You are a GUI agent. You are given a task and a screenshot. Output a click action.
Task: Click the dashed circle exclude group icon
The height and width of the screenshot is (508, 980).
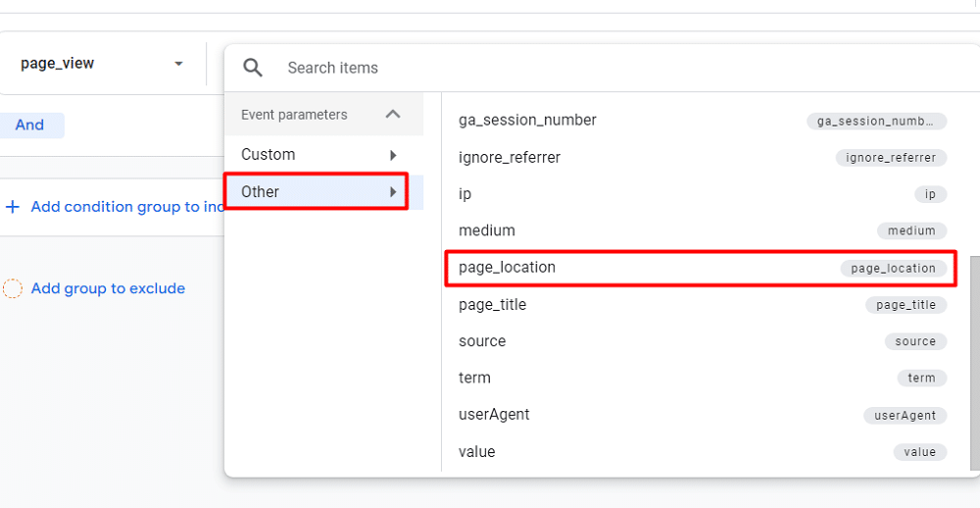[x=13, y=288]
